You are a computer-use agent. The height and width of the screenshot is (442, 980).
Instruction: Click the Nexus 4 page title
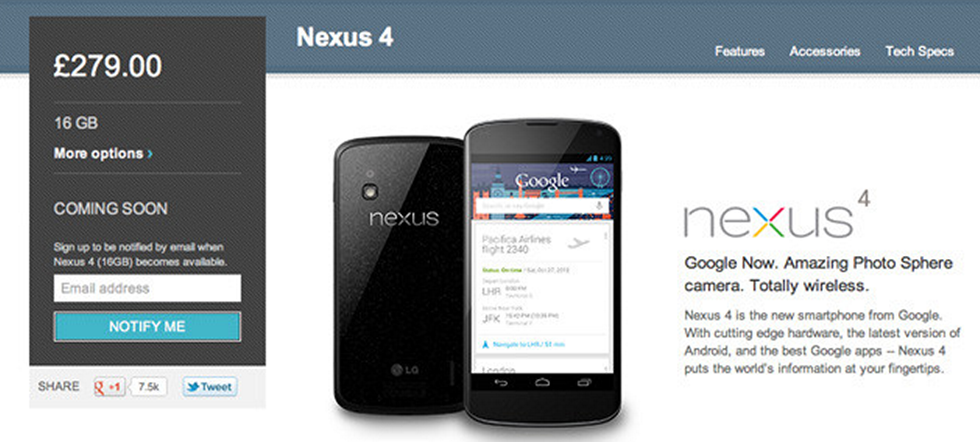tap(345, 37)
